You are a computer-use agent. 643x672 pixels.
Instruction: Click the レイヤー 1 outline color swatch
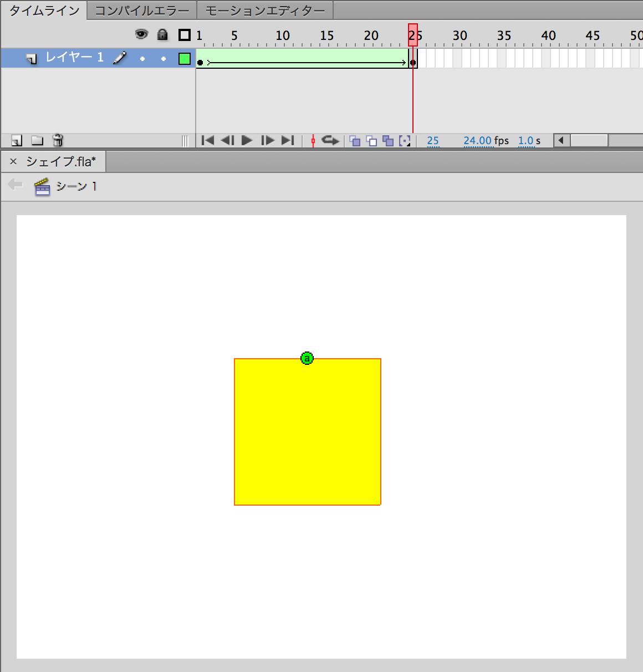tap(185, 59)
